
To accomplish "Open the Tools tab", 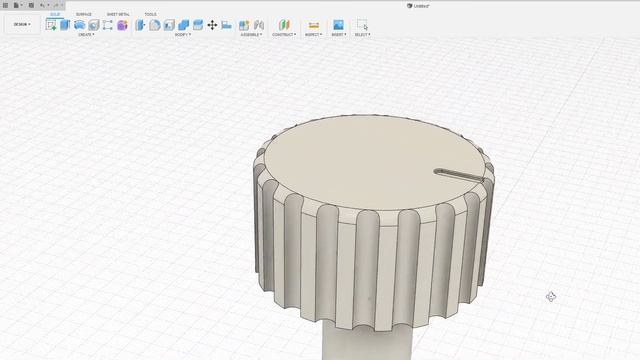I will click(x=150, y=14).
